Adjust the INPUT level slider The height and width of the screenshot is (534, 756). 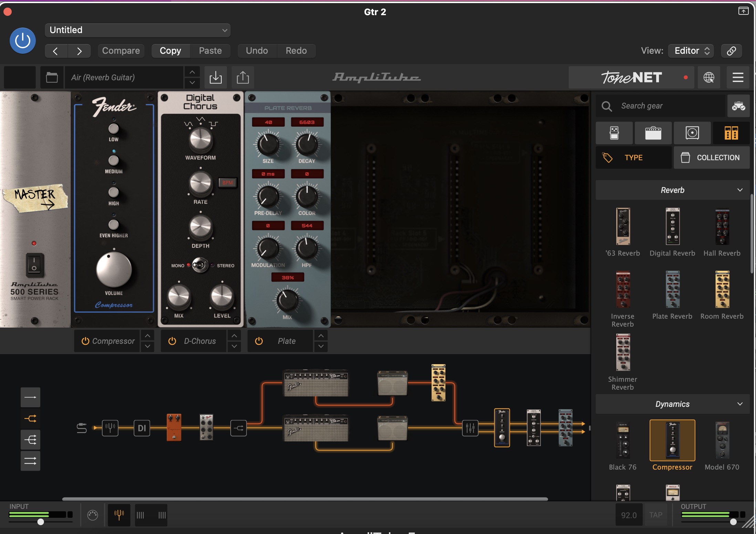[41, 522]
